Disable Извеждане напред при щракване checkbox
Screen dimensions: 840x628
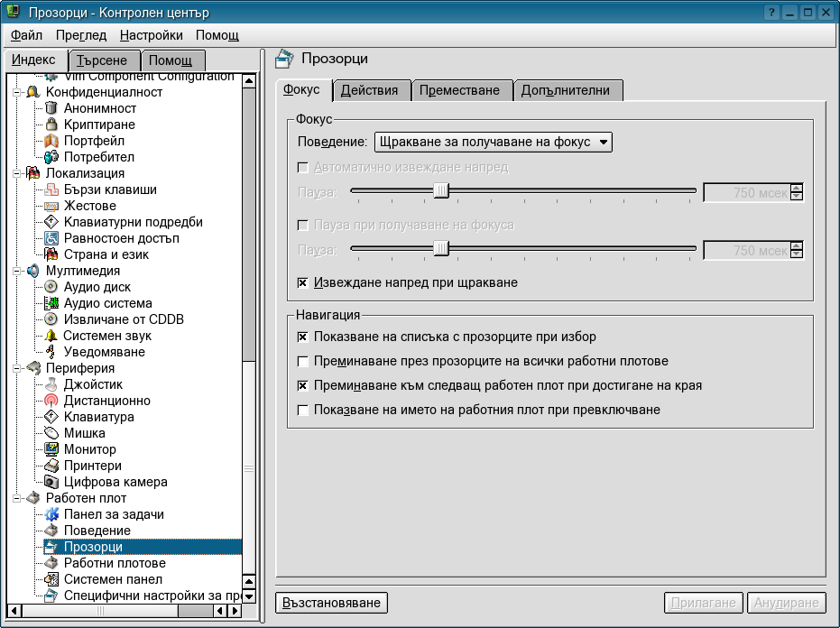pyautogui.click(x=303, y=283)
